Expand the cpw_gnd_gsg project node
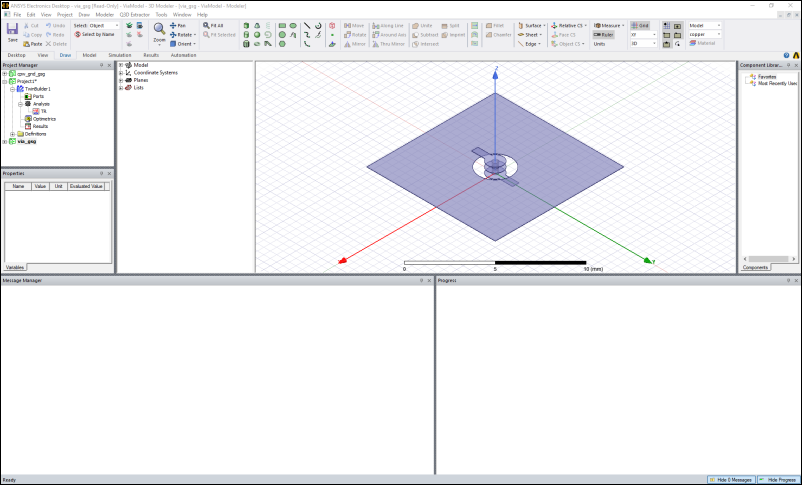This screenshot has width=802, height=485. pyautogui.click(x=5, y=74)
